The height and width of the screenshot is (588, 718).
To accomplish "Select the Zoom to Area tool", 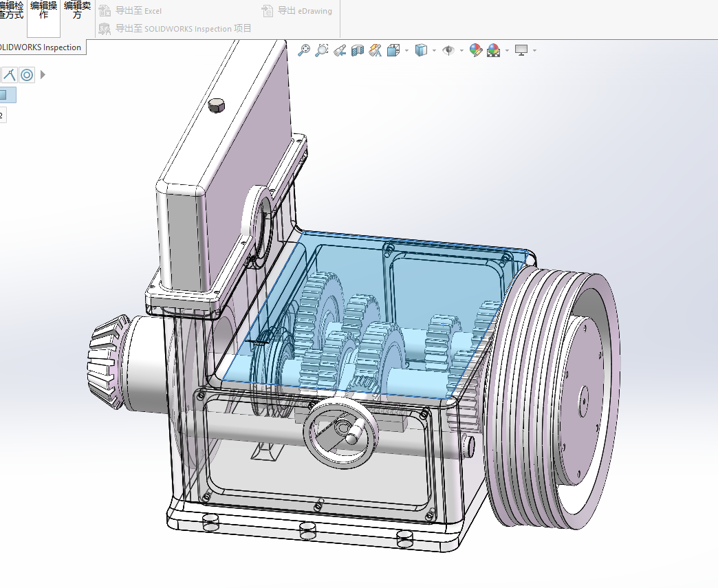I will (322, 50).
